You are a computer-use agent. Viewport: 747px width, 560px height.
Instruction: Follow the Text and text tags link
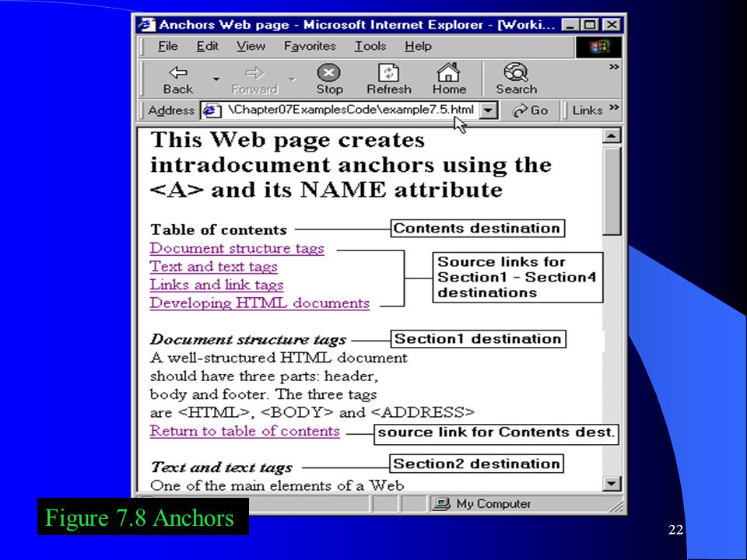[x=213, y=267]
